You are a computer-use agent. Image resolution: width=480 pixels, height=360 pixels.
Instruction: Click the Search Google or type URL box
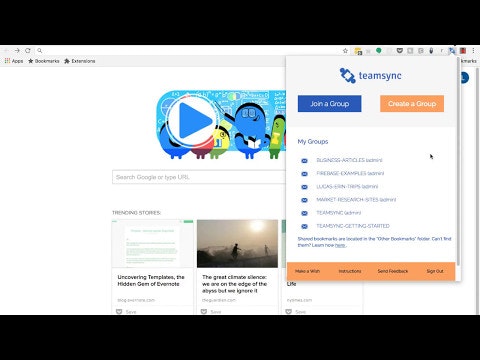pyautogui.click(x=199, y=177)
